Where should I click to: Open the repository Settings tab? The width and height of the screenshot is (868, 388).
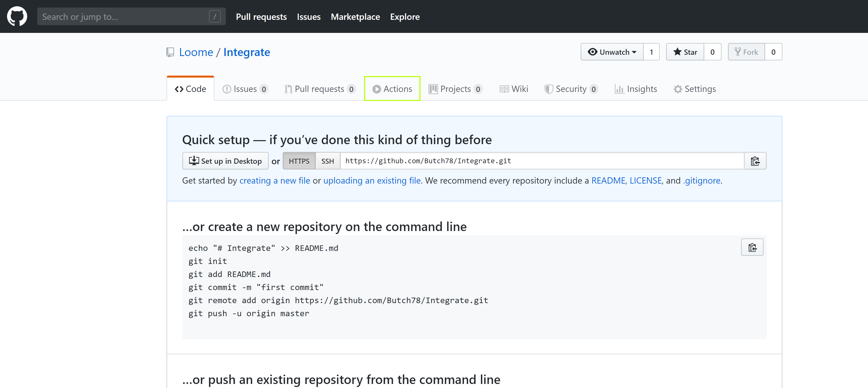pos(695,89)
